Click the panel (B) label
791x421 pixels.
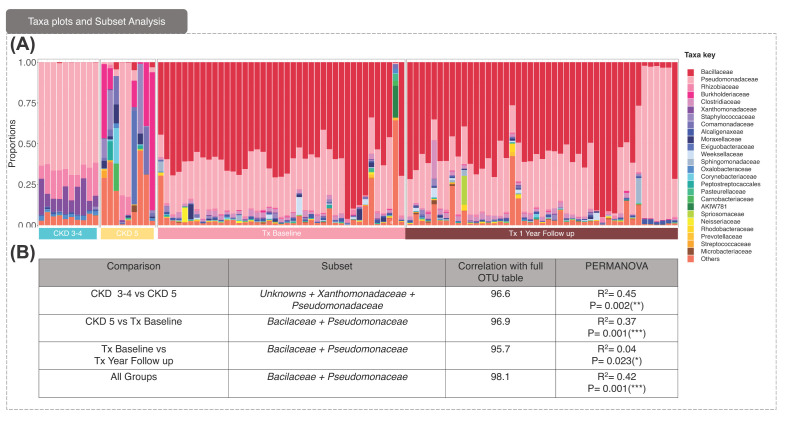[x=23, y=253]
